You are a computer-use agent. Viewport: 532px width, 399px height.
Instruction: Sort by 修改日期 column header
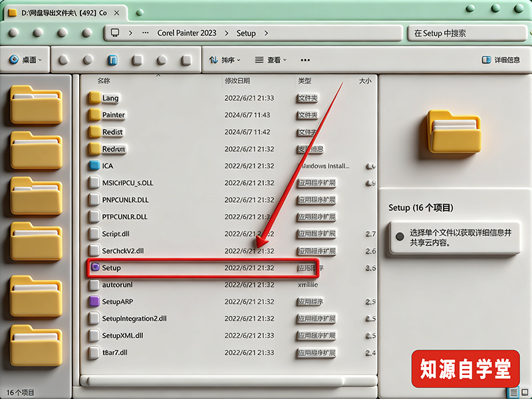(x=237, y=80)
